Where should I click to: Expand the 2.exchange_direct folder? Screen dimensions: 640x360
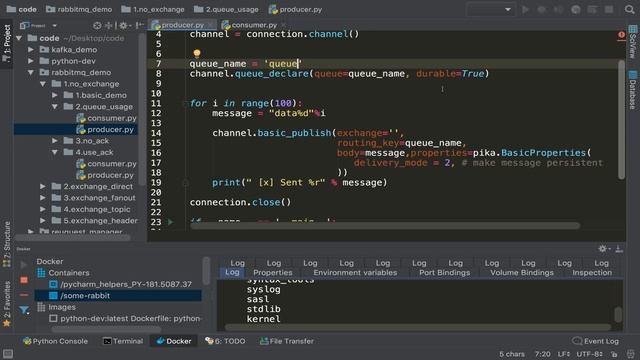click(43, 187)
